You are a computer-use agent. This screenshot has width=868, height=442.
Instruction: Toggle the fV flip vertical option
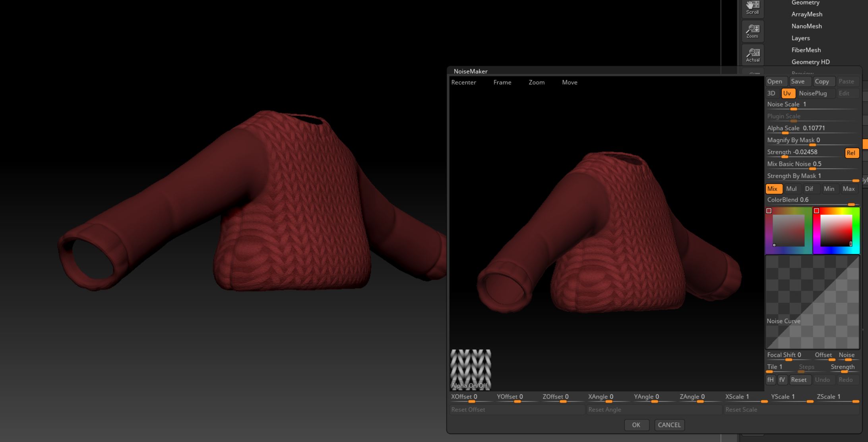tap(782, 380)
